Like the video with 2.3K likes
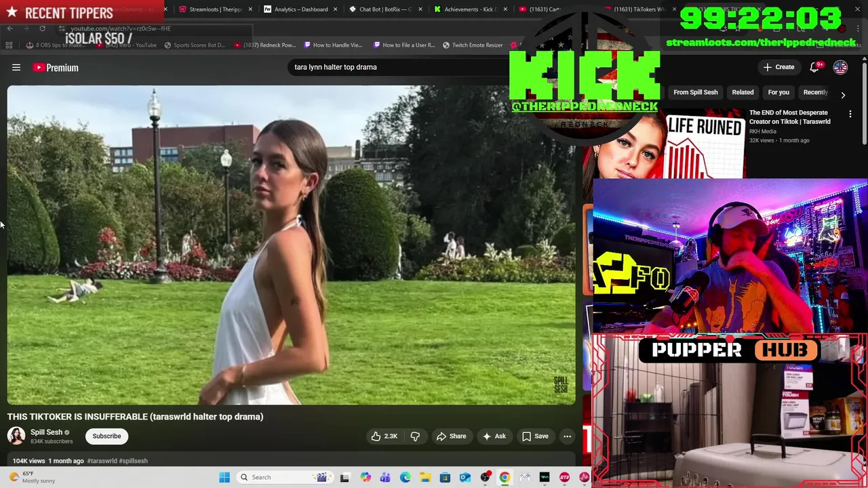Image resolution: width=868 pixels, height=488 pixels. coord(384,436)
